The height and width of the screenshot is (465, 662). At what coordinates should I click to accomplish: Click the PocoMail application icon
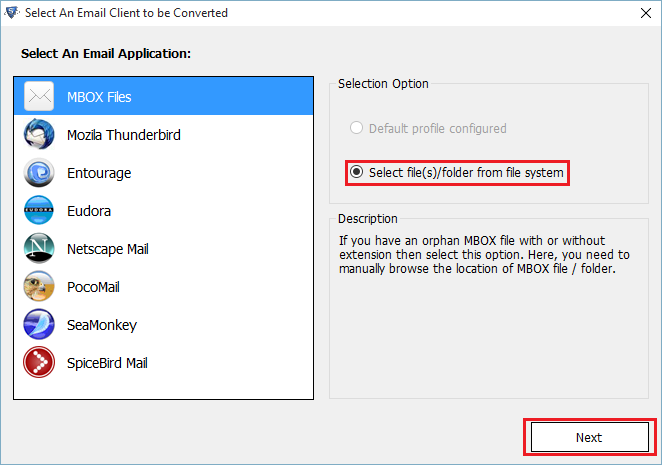(39, 287)
